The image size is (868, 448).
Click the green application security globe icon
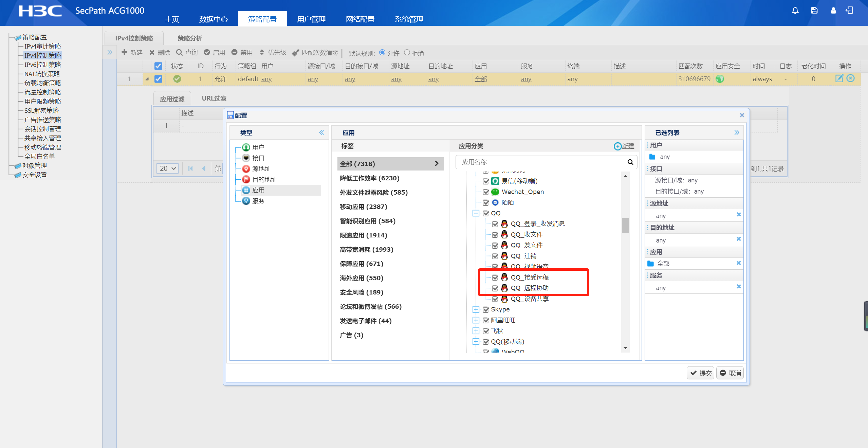(719, 79)
